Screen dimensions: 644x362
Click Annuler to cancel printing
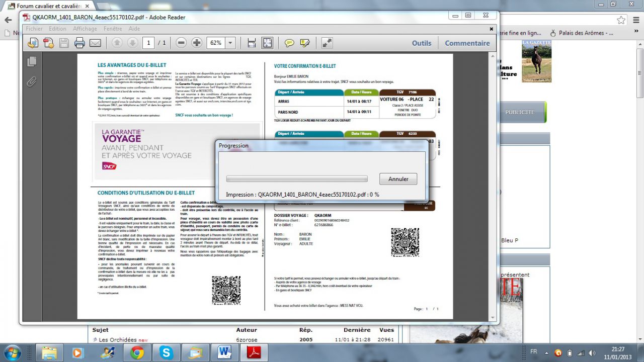pos(398,179)
